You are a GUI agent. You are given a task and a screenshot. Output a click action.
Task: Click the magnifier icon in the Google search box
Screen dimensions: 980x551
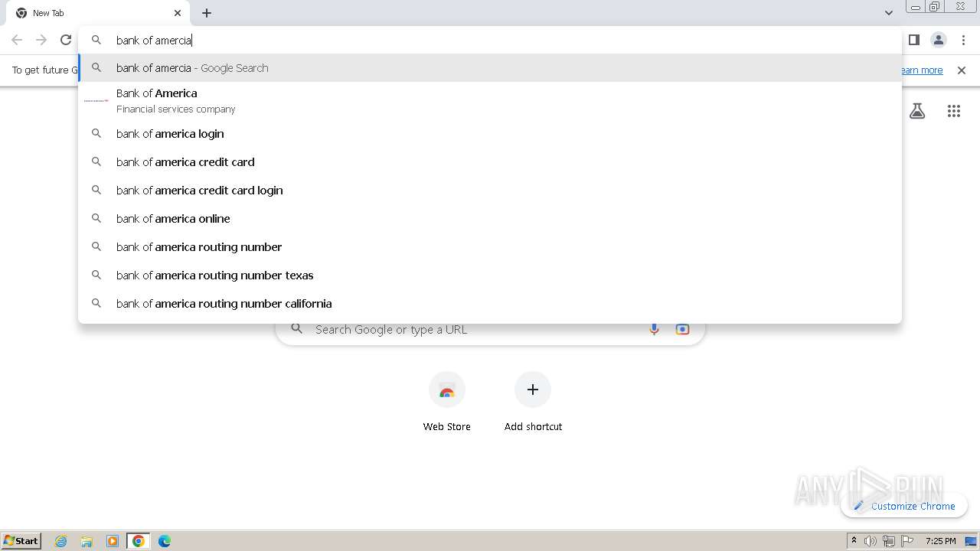[x=297, y=329]
